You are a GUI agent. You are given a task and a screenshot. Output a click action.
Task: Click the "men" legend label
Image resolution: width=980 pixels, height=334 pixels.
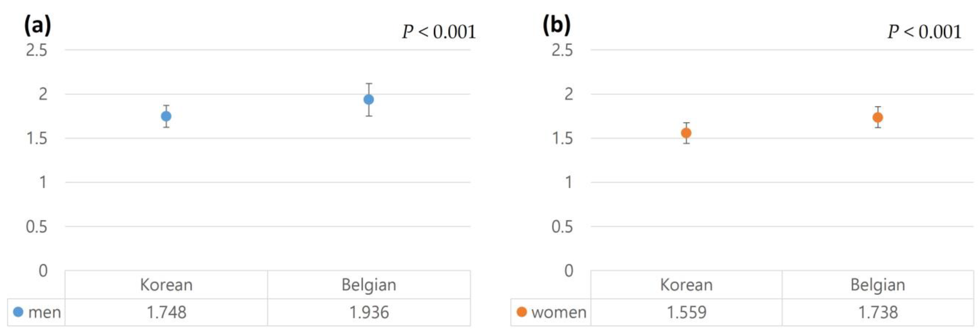click(45, 312)
